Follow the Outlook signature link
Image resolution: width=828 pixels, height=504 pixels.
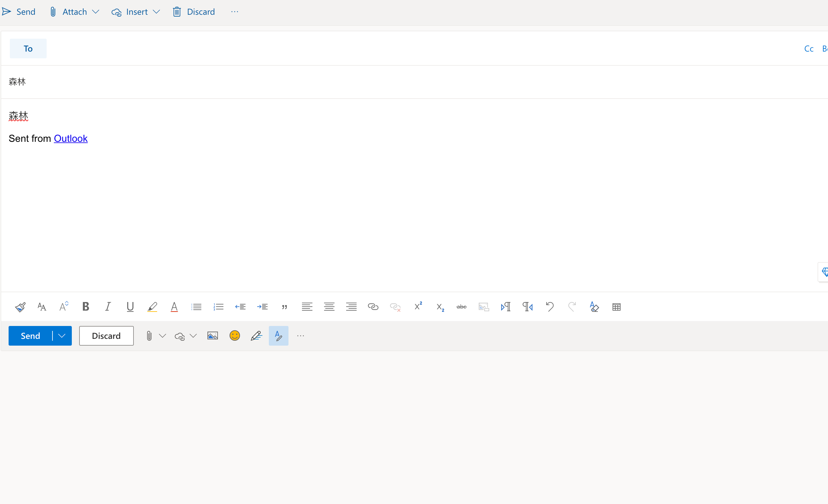(71, 138)
